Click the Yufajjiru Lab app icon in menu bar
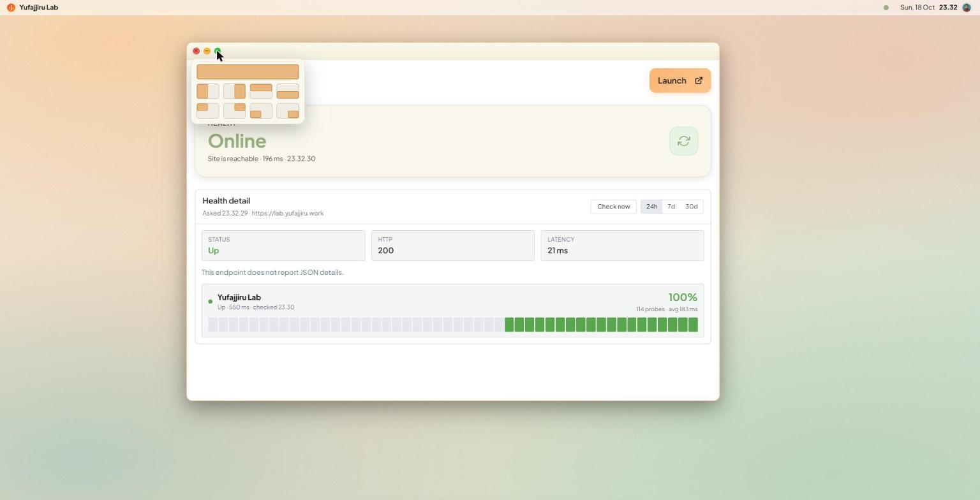This screenshot has width=980, height=500. [11, 8]
